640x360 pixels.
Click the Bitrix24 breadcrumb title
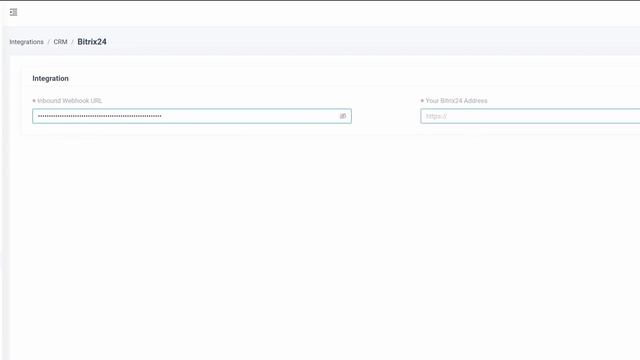[x=92, y=42]
